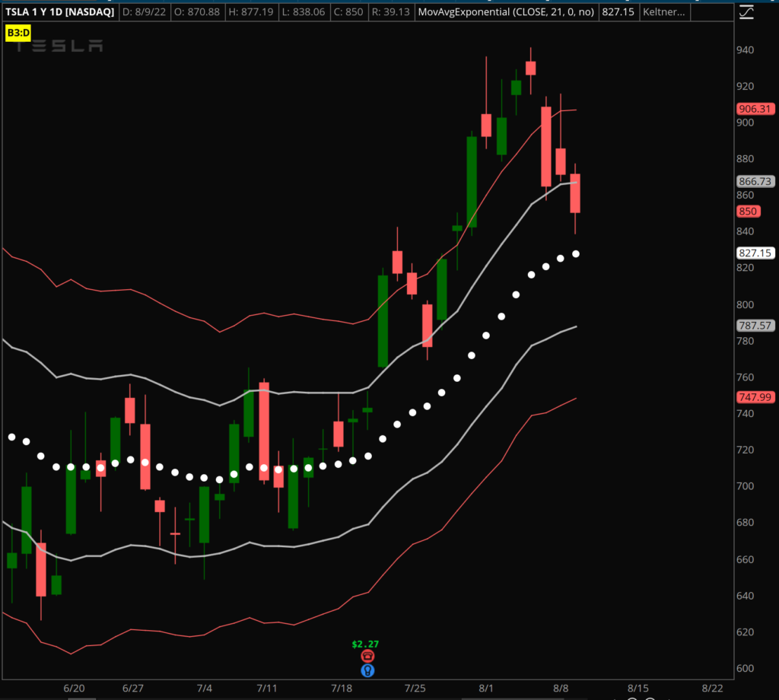Viewport: 779px width, 700px height.
Task: Click the 7/25 date on time axis
Action: (415, 689)
